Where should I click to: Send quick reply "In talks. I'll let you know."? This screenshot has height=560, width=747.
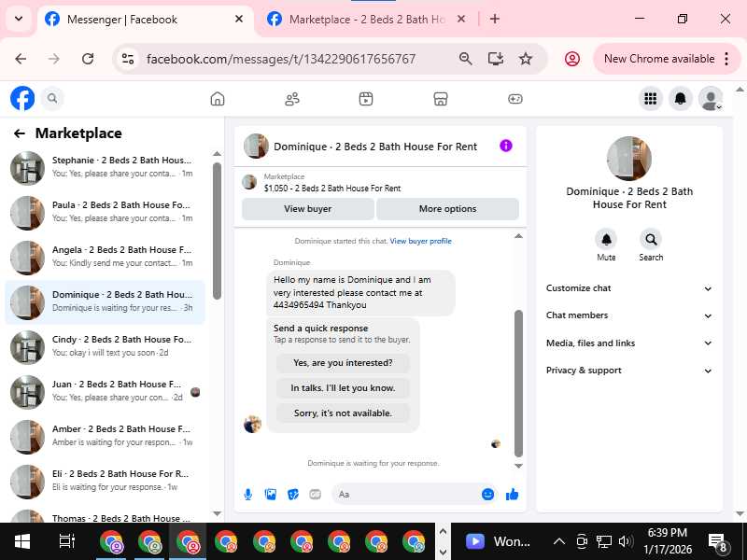tap(343, 388)
